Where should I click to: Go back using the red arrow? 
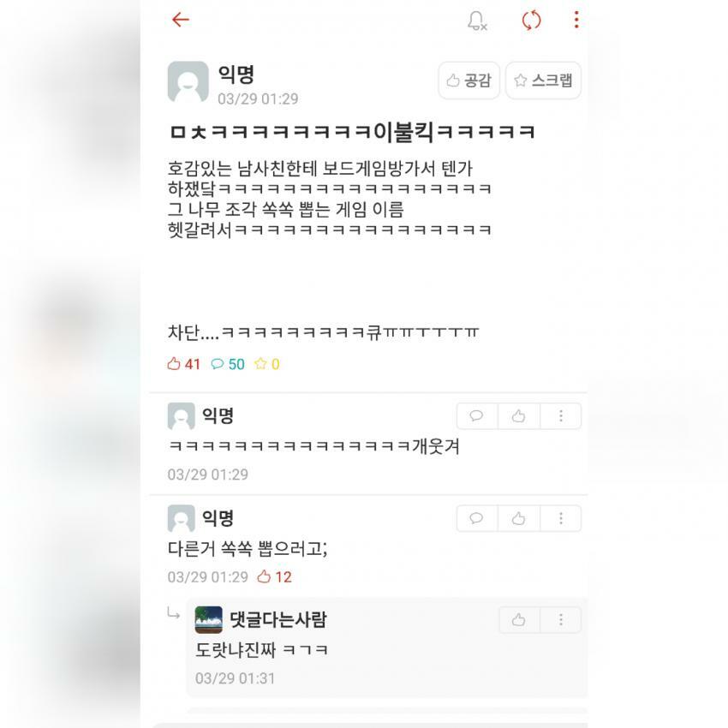tap(180, 20)
